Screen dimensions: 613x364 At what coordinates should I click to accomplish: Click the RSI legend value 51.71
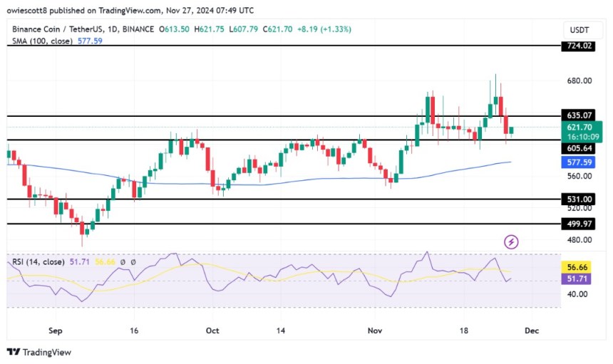coord(79,261)
